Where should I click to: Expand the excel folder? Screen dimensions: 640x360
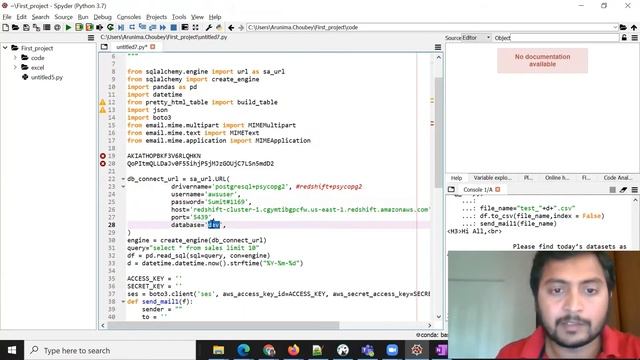point(16,67)
